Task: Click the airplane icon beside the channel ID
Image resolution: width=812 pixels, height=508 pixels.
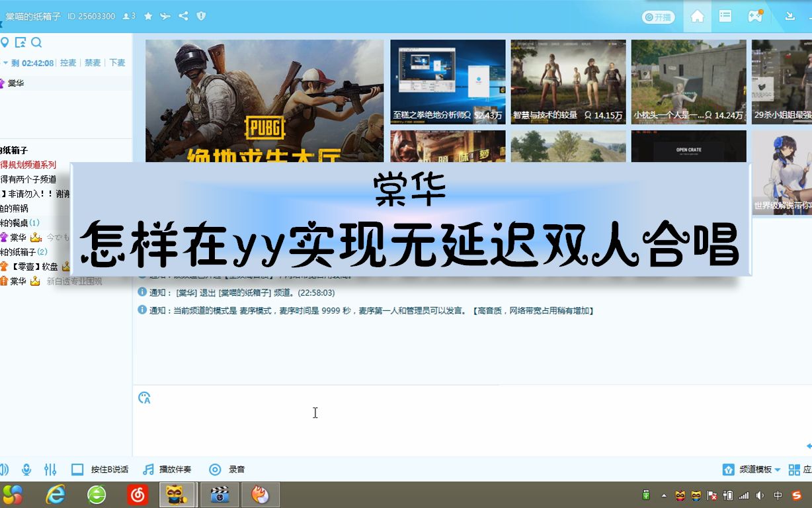Action: [x=165, y=16]
